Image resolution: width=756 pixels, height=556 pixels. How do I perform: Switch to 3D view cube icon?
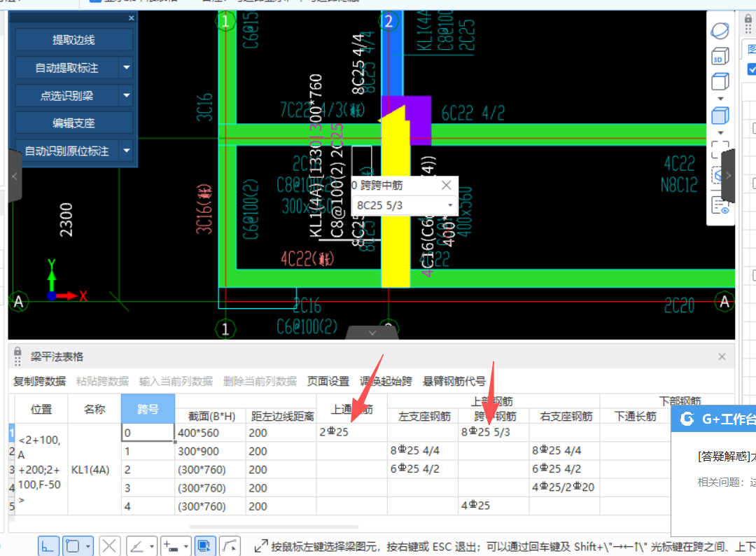coord(720,57)
